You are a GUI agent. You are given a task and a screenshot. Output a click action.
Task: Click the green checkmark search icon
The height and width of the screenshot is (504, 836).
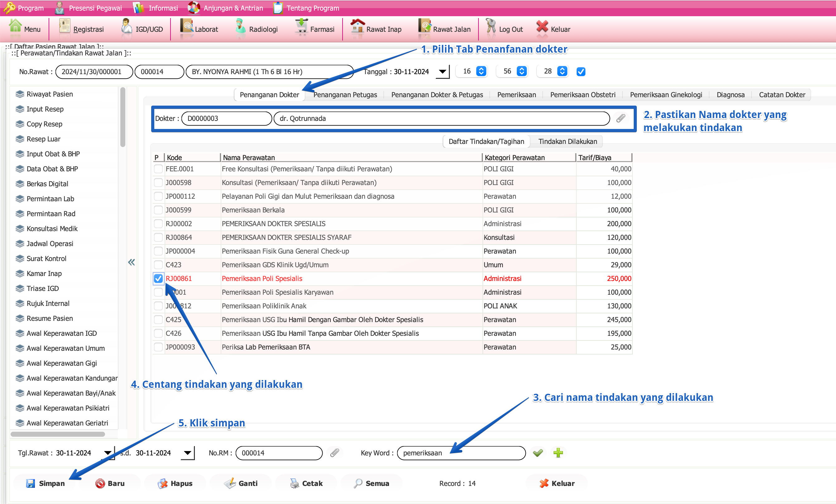(x=538, y=453)
